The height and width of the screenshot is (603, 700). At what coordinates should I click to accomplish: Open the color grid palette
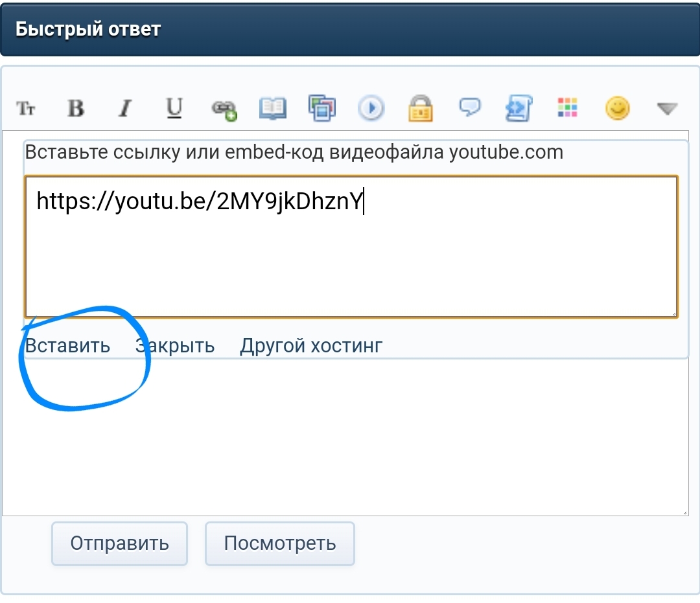[x=568, y=108]
